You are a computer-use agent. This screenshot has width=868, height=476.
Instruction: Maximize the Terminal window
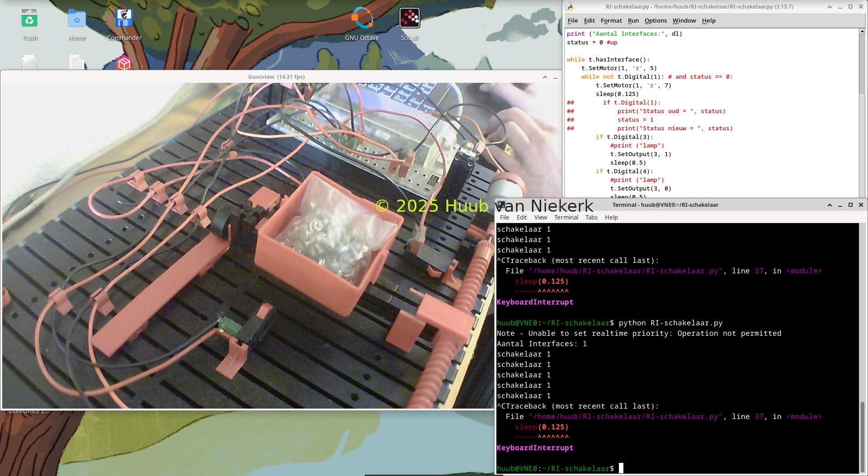[x=850, y=205]
